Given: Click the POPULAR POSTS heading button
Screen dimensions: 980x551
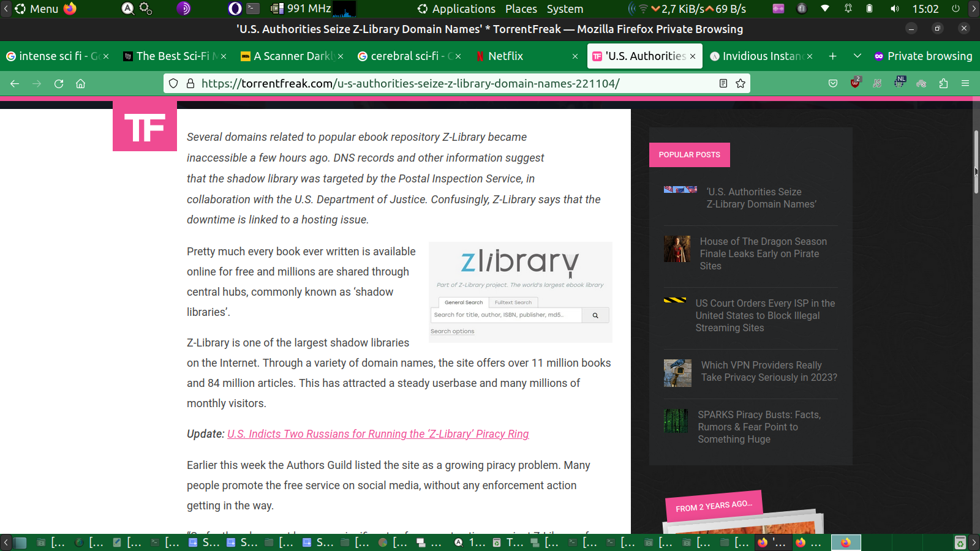Looking at the screenshot, I should [x=690, y=155].
